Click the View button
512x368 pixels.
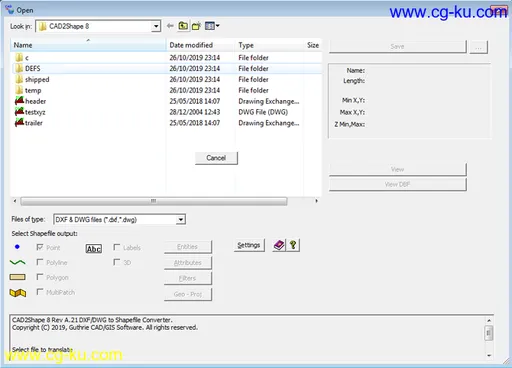(x=397, y=169)
